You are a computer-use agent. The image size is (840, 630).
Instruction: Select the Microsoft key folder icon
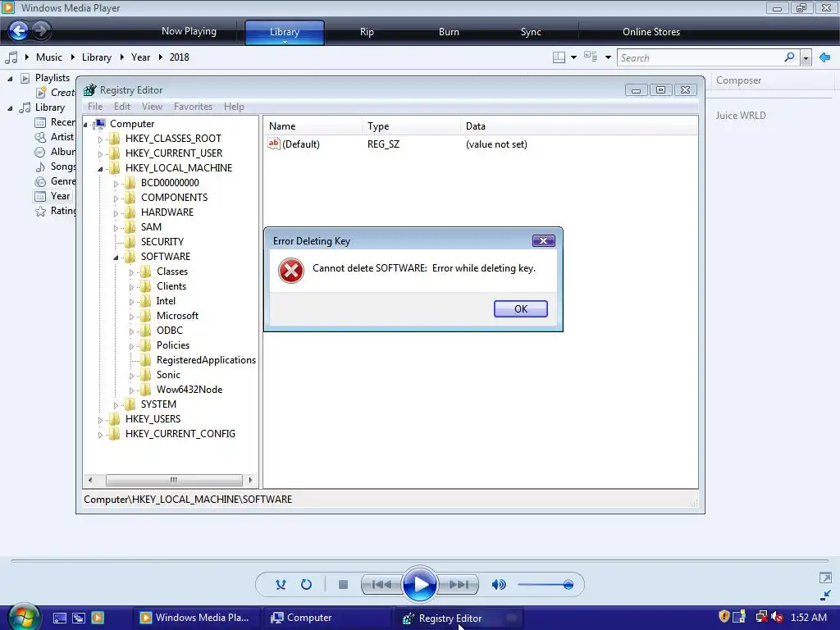click(145, 316)
